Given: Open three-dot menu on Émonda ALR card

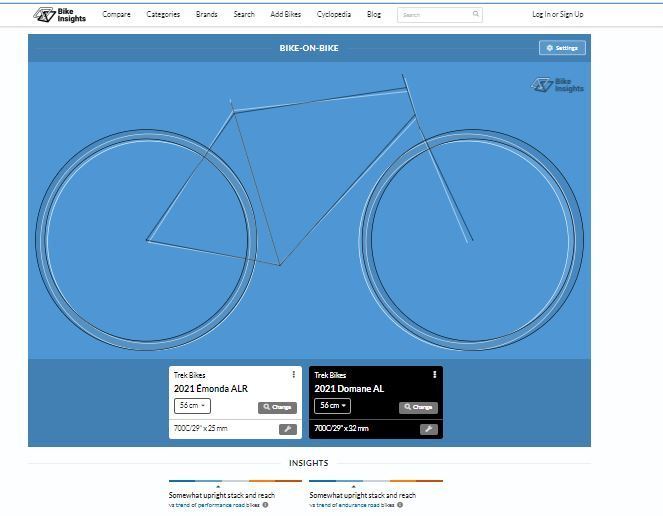Looking at the screenshot, I should pyautogui.click(x=294, y=375).
